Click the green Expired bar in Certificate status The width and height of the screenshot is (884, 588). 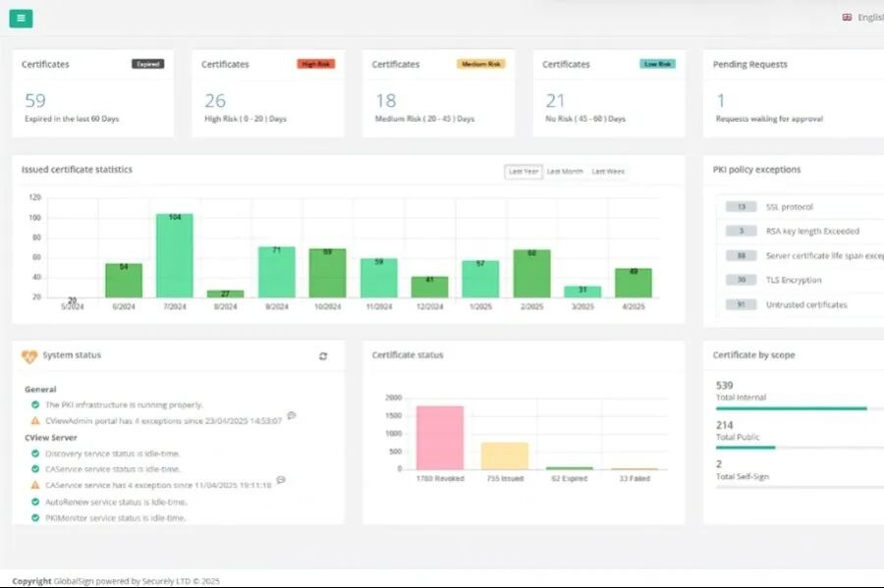[x=570, y=468]
